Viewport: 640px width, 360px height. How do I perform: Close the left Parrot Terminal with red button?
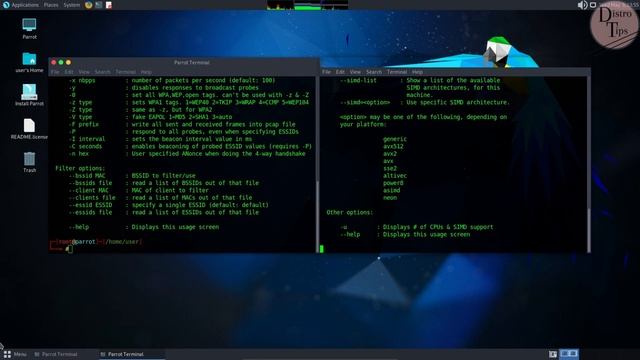tap(53, 62)
